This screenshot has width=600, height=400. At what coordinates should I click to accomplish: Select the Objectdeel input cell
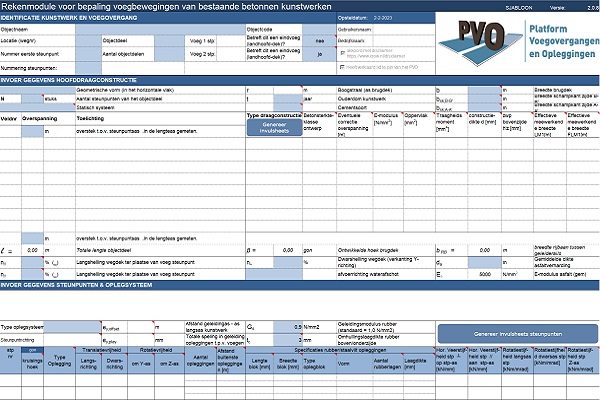tap(170, 41)
